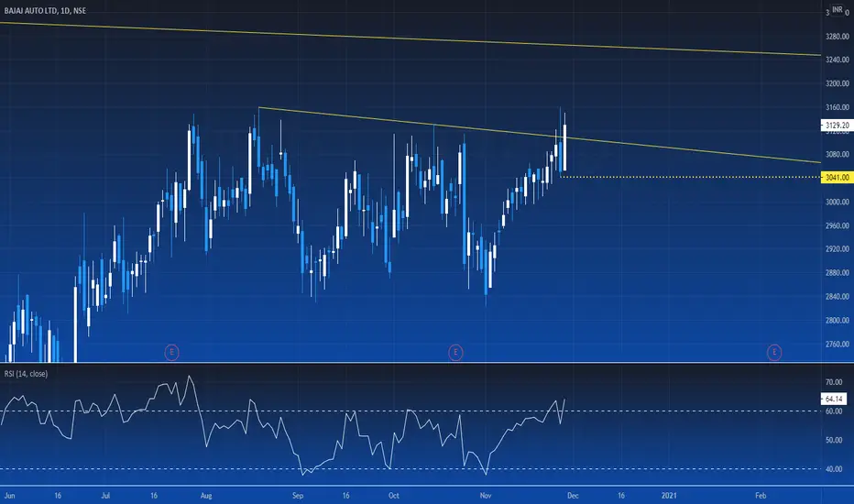Click the RSI 40.00 axis label
This screenshot has width=854, height=504.
[x=834, y=468]
